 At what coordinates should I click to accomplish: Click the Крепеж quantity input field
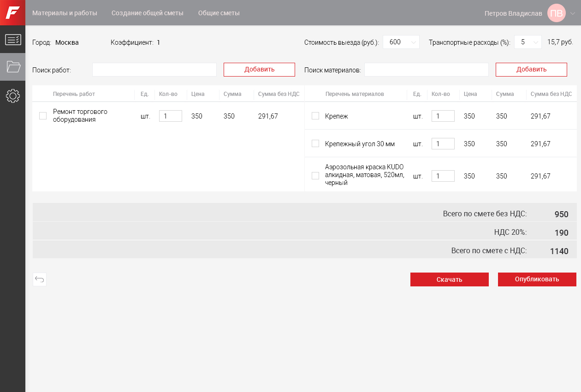tap(443, 116)
